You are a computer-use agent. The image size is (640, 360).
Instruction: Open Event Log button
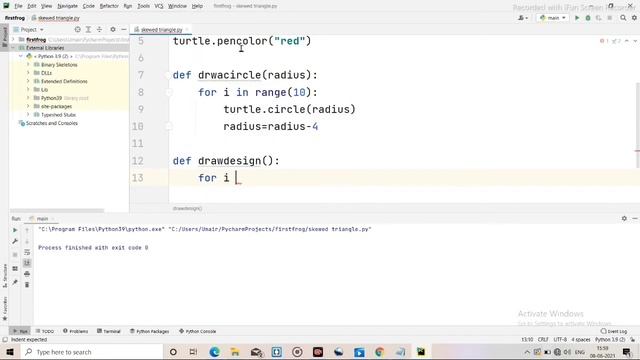pyautogui.click(x=613, y=331)
